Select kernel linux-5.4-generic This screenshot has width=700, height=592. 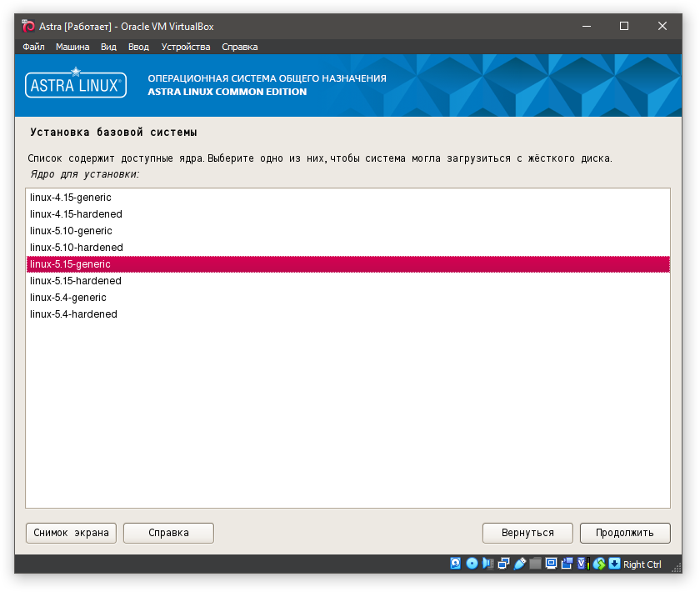pos(348,298)
